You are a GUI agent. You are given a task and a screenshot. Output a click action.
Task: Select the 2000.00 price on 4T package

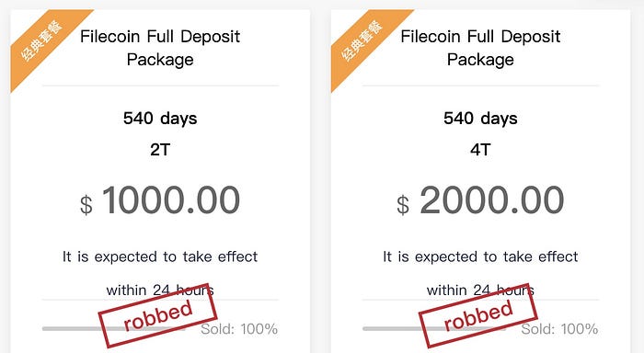click(491, 200)
